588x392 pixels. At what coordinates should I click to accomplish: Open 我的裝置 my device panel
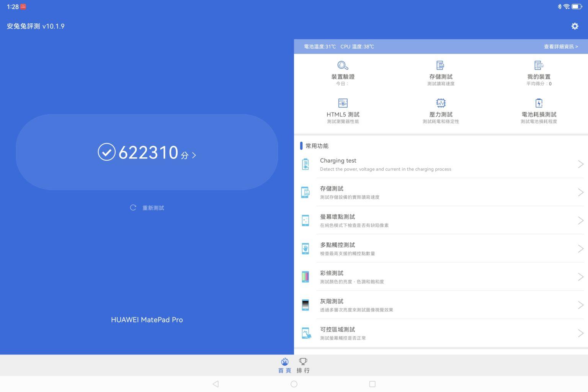tap(539, 71)
